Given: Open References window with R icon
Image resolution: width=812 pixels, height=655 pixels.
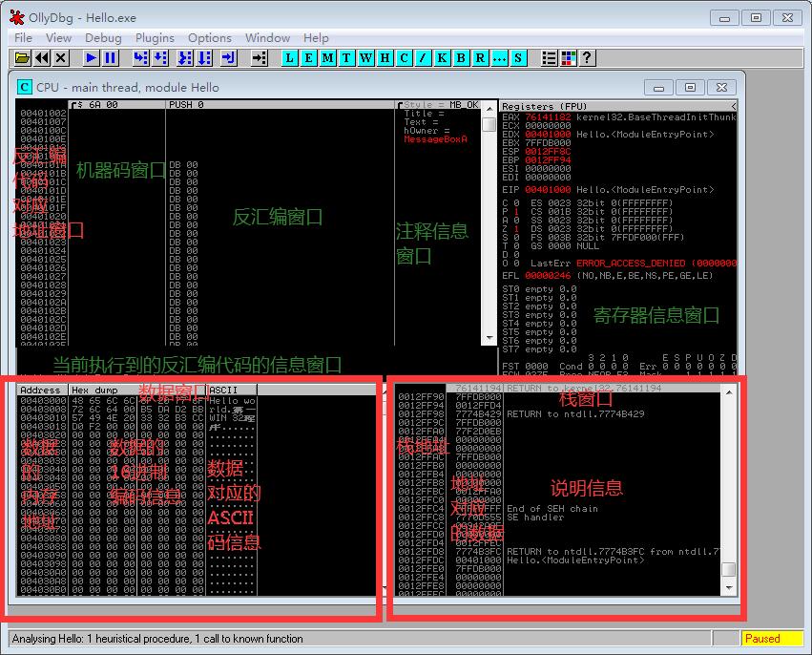Looking at the screenshot, I should (x=480, y=57).
